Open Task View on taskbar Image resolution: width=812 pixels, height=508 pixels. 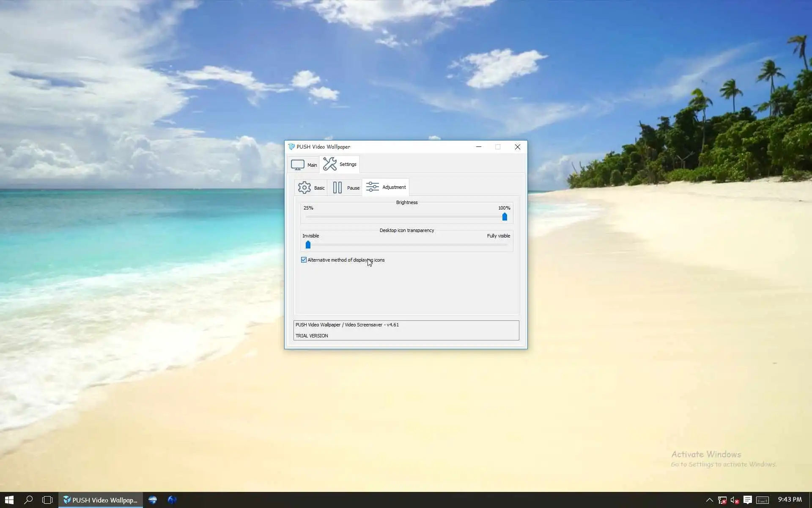coord(47,500)
